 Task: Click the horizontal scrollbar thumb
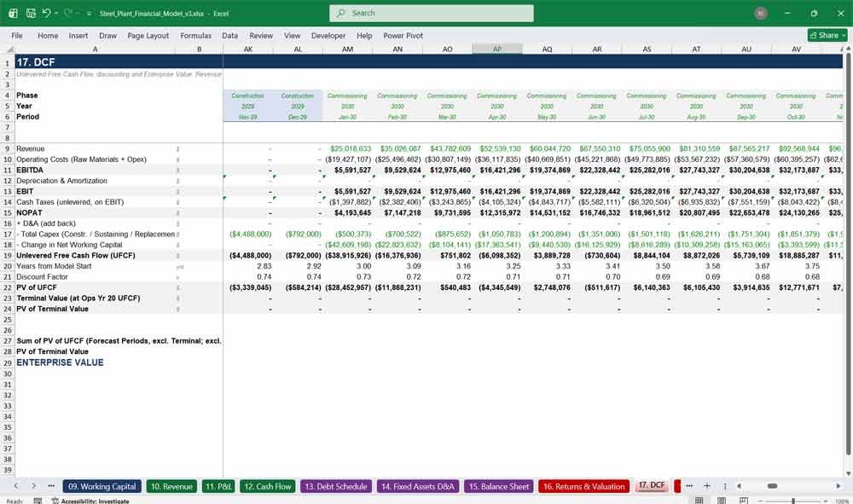coord(772,486)
